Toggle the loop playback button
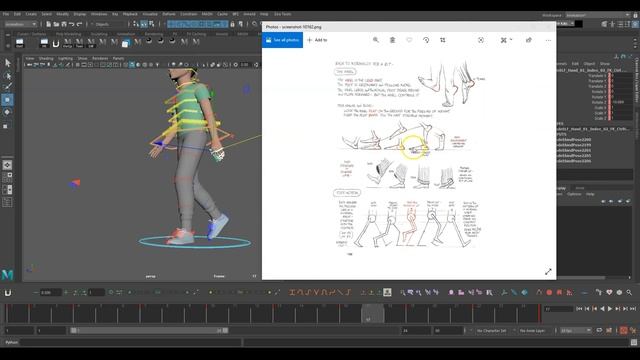 (x=599, y=330)
